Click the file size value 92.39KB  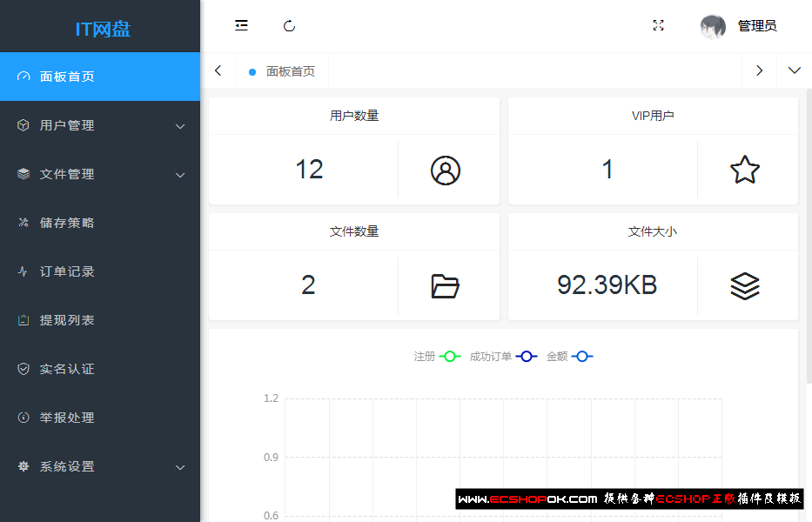point(607,285)
